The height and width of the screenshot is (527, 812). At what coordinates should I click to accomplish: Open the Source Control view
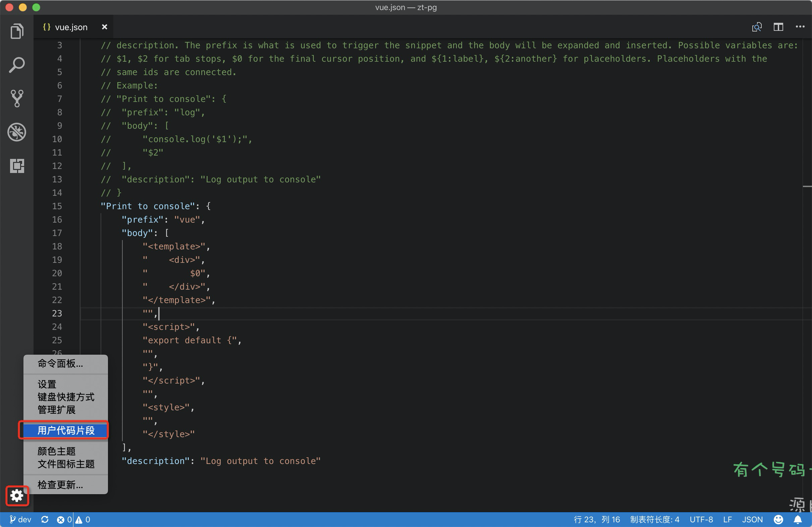pos(17,98)
